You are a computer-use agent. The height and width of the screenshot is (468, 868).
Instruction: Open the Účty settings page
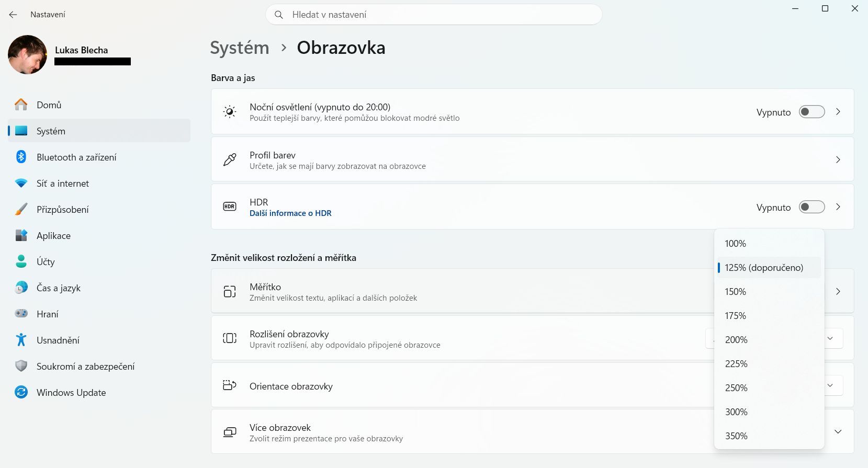[x=99, y=261]
